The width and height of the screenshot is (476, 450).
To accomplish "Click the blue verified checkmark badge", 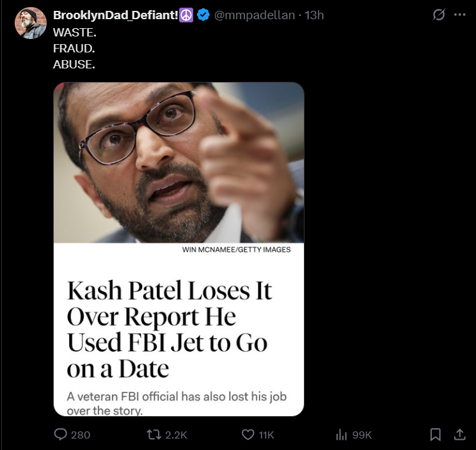I will pyautogui.click(x=203, y=15).
